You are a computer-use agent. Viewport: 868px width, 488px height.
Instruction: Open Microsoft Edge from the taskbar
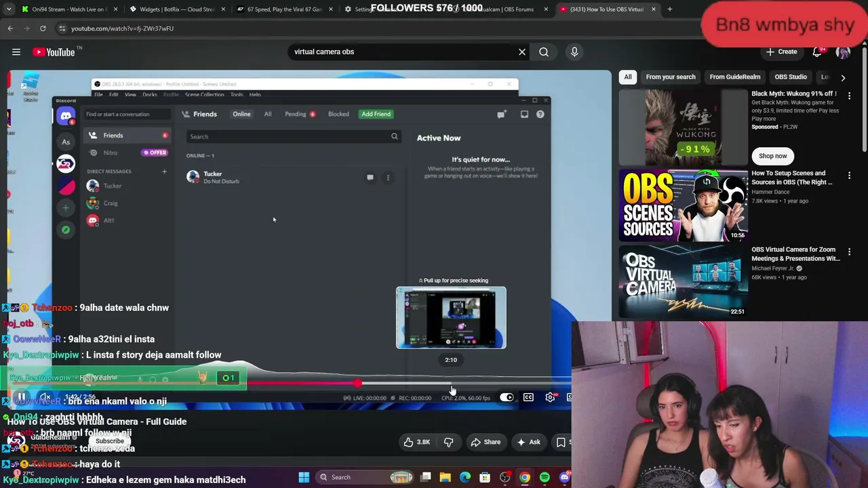tap(465, 477)
